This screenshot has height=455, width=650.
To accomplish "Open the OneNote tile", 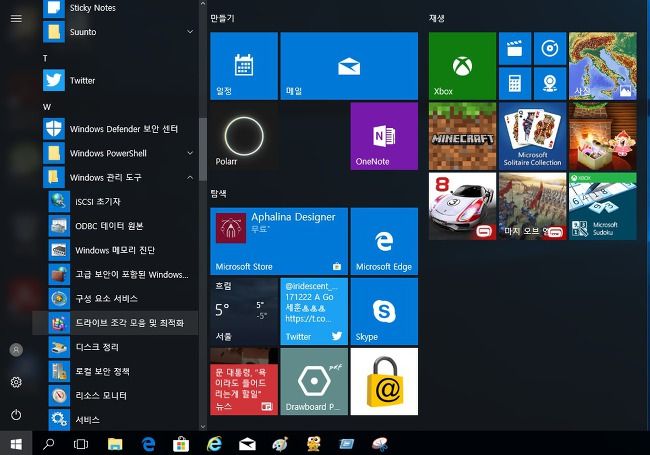I will pyautogui.click(x=384, y=136).
